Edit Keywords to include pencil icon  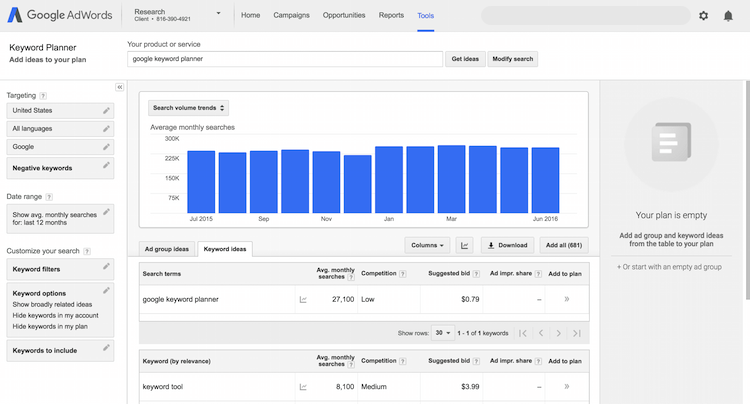click(x=106, y=348)
